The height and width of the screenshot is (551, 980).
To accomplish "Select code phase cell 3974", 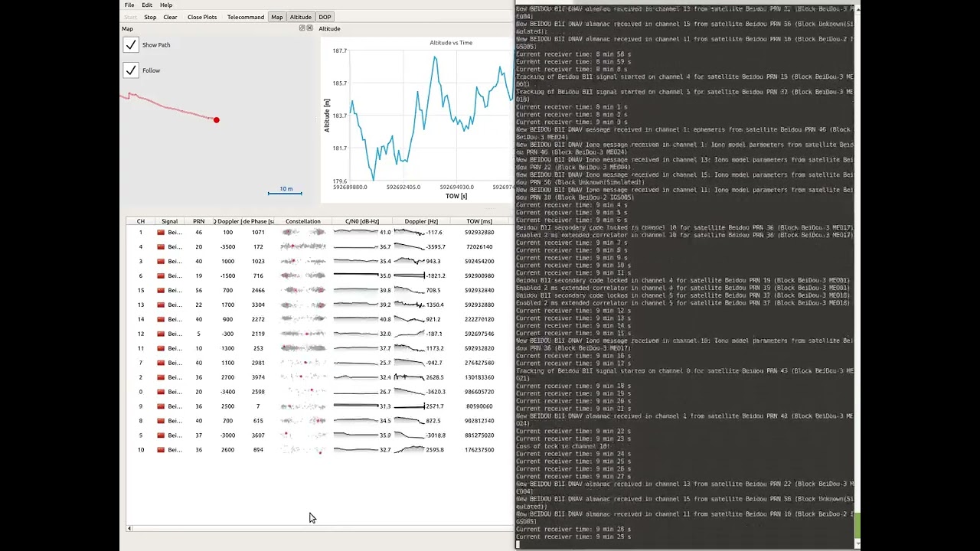I will (x=258, y=377).
